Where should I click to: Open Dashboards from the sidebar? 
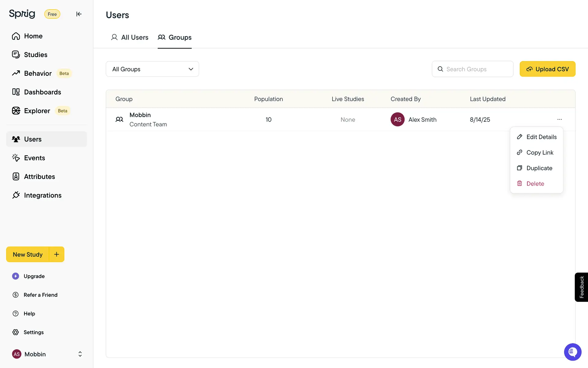[42, 92]
